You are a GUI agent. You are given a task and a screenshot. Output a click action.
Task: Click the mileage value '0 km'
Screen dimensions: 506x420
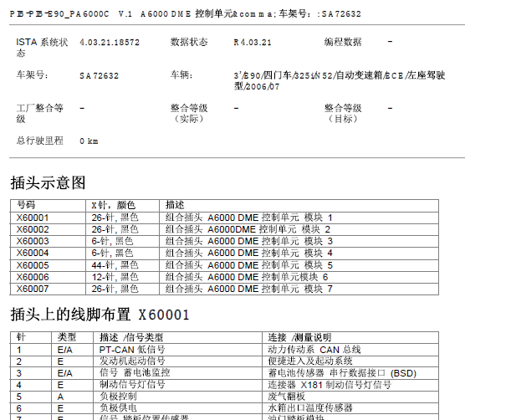tap(89, 141)
